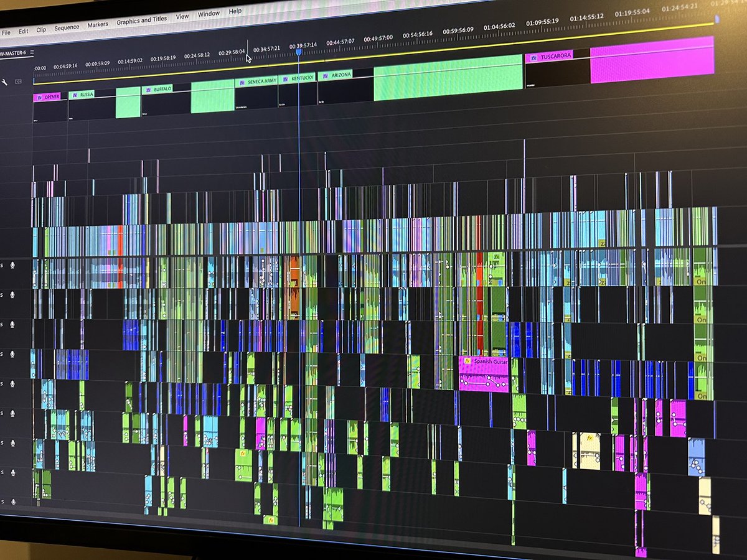Image resolution: width=747 pixels, height=560 pixels.
Task: Select green clip between BUFFALO and SENECA ARMY
Action: click(213, 96)
